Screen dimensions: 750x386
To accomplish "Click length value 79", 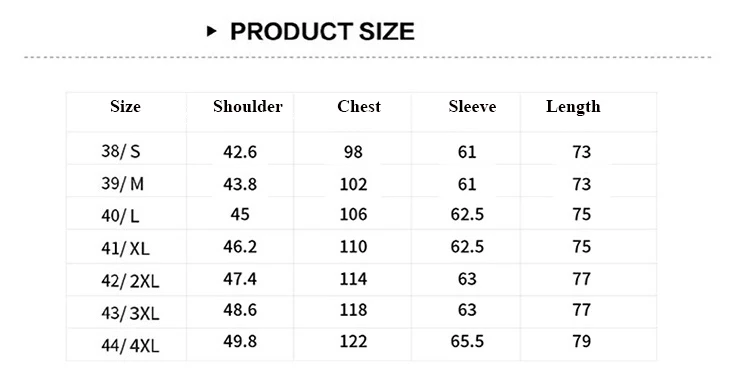I will click(x=582, y=341).
